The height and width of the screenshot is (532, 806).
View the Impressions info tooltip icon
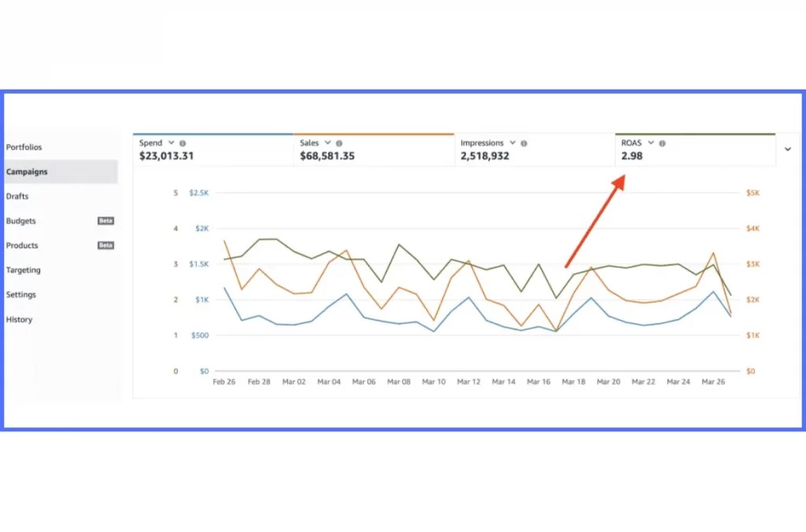[524, 143]
